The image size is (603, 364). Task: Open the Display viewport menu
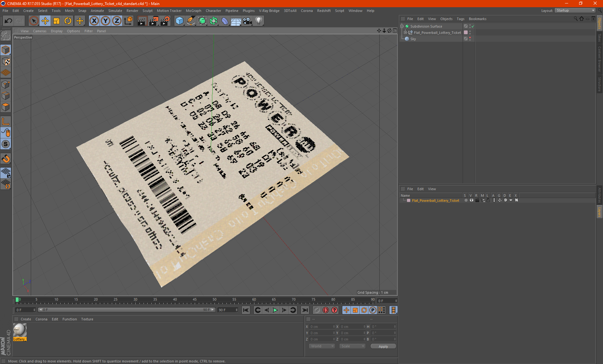(x=57, y=31)
